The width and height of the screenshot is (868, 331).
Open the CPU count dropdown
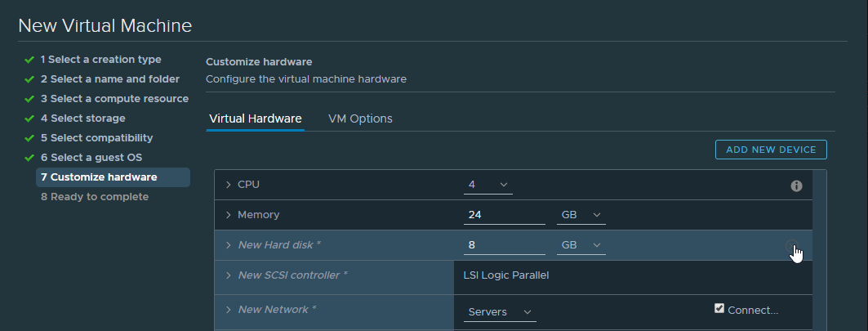coord(488,186)
